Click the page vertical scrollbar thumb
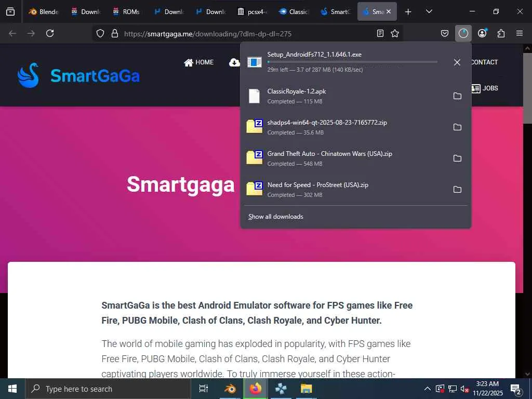The height and width of the screenshot is (399, 532). (527, 88)
